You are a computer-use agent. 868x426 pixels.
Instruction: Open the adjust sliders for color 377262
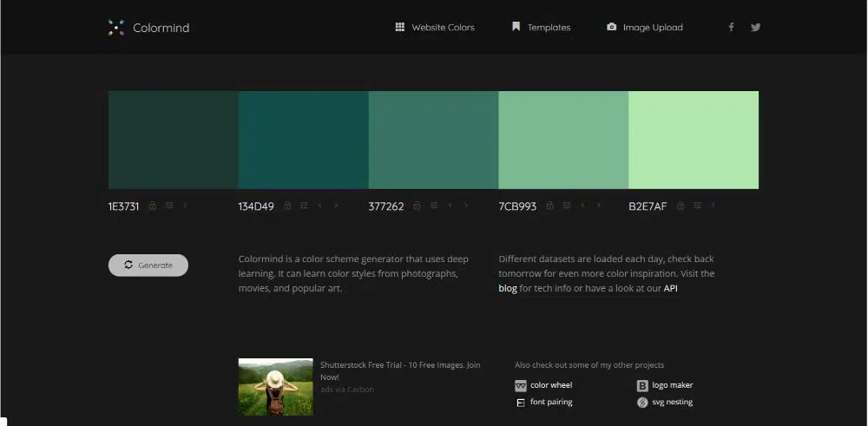coord(433,206)
